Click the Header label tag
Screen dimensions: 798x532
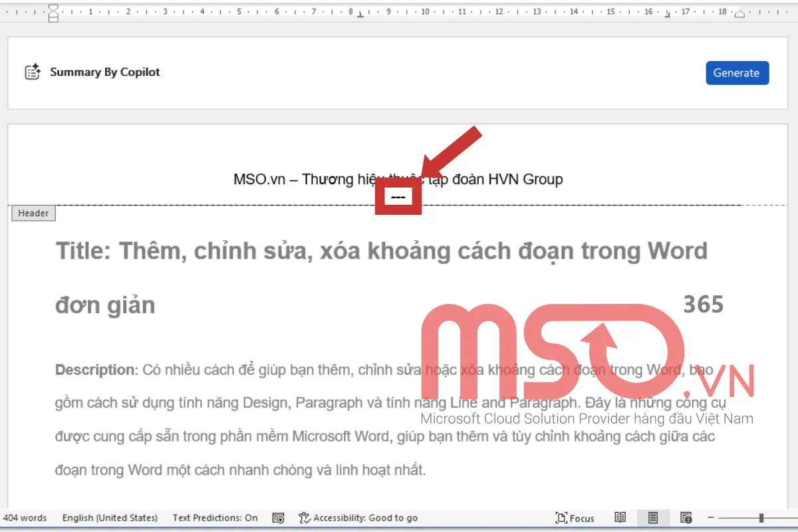[33, 213]
